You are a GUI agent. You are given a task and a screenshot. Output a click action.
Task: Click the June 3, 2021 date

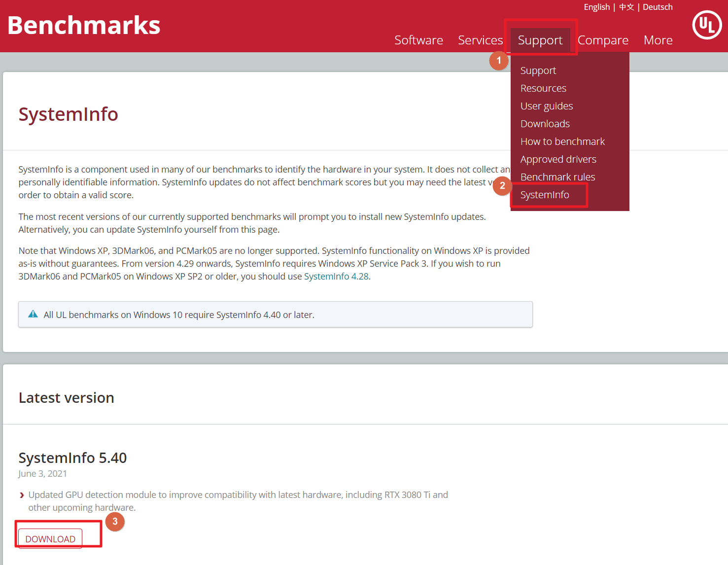[x=42, y=473]
